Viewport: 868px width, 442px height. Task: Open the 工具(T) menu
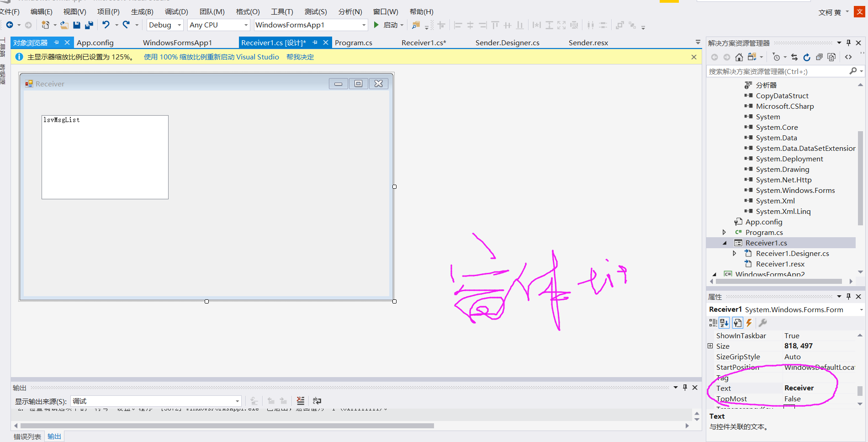(x=282, y=11)
